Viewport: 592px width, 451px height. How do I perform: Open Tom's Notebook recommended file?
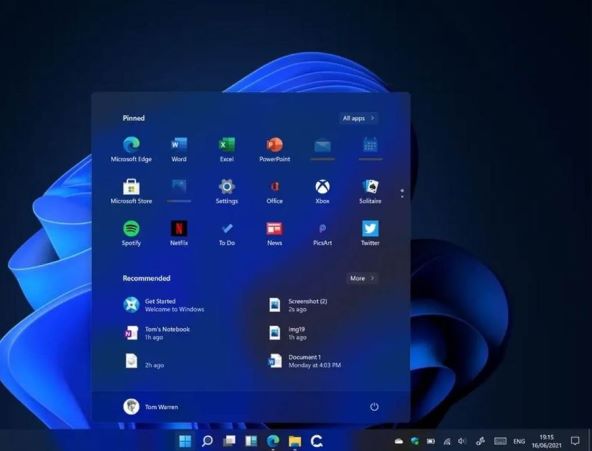(157, 333)
